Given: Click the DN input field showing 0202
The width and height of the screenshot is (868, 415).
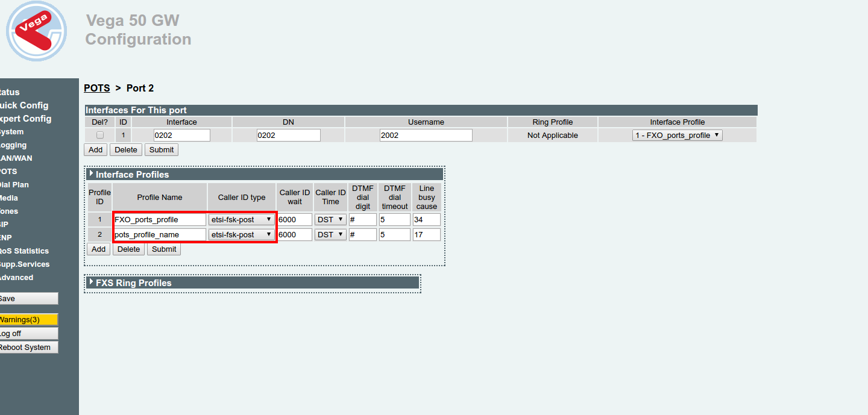Looking at the screenshot, I should click(x=289, y=136).
